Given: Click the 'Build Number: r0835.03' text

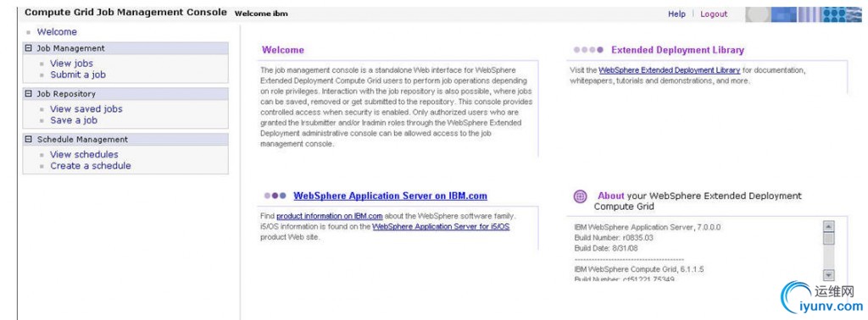Looking at the screenshot, I should (x=614, y=238).
